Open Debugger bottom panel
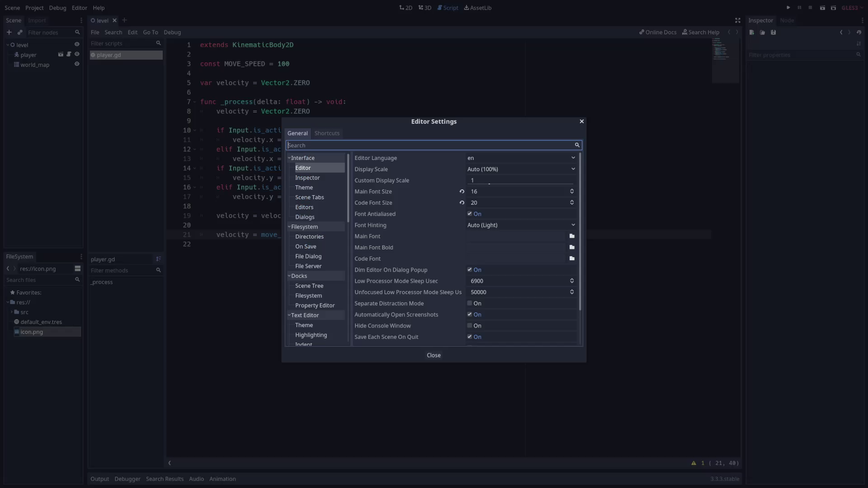 [127, 479]
